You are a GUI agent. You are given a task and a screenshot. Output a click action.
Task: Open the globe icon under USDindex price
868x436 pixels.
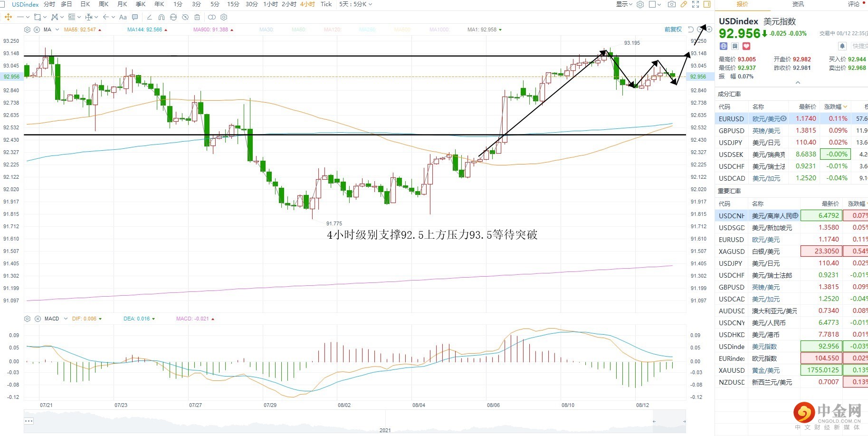click(724, 46)
